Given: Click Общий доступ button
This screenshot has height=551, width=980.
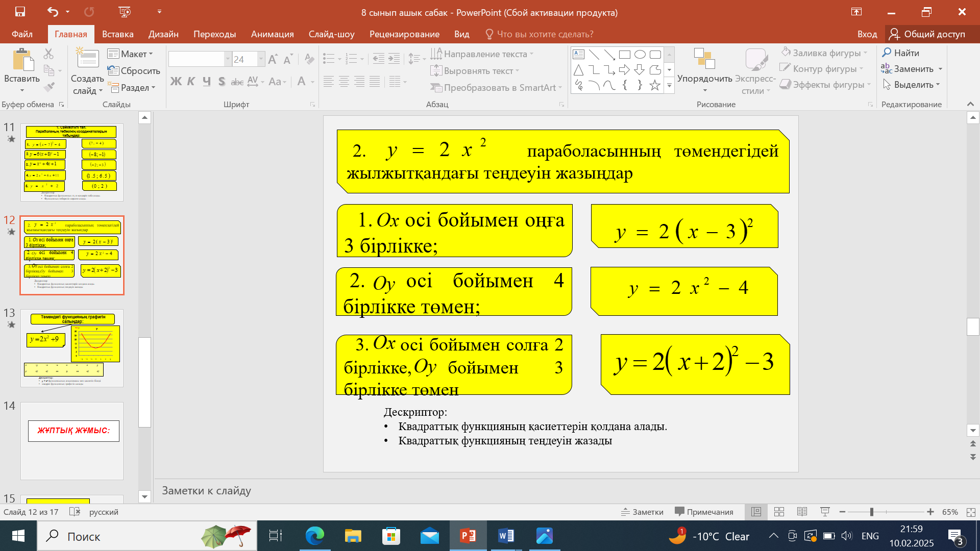Looking at the screenshot, I should pos(927,34).
